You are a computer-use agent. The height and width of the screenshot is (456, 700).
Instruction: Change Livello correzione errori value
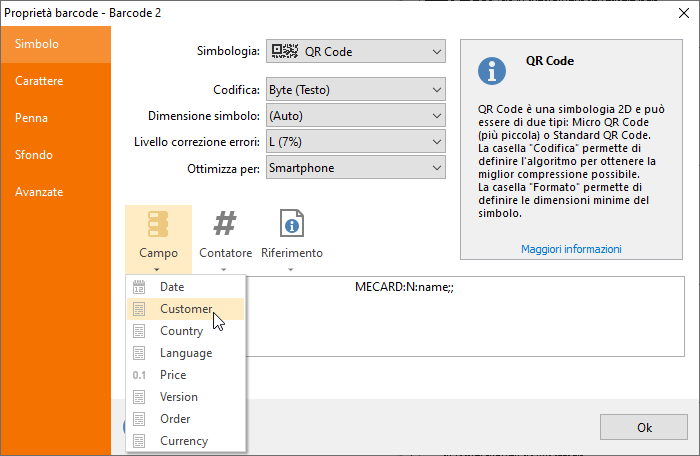355,142
